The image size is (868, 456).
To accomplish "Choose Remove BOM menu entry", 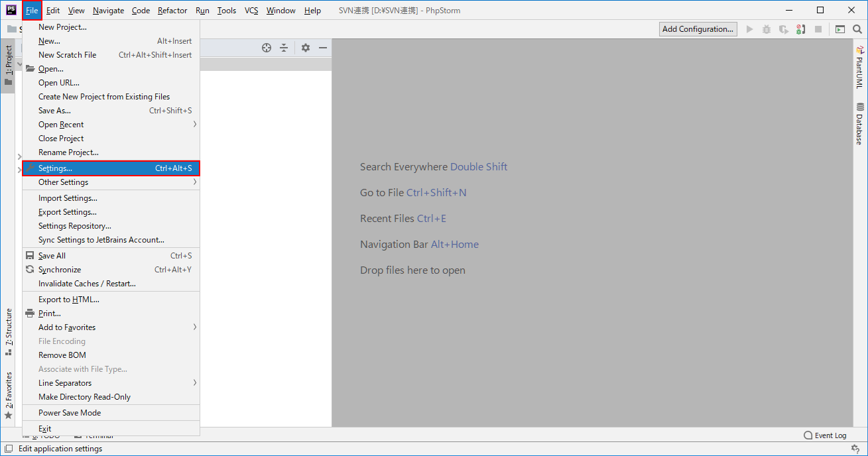I will [111, 355].
